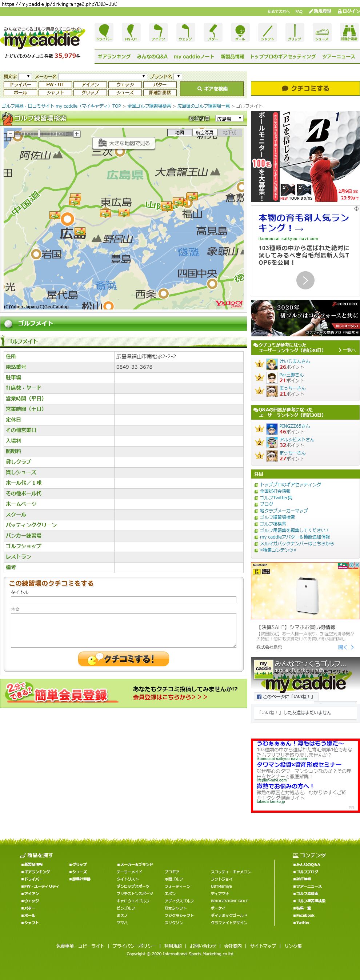The width and height of the screenshot is (360, 980).
Task: Click the distance rangefinder binoculars icon
Action: [x=349, y=32]
